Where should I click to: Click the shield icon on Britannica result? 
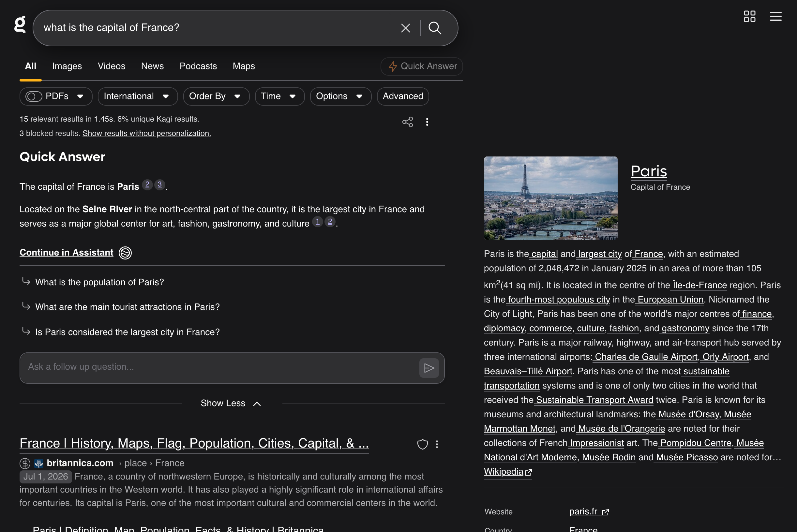pyautogui.click(x=423, y=444)
